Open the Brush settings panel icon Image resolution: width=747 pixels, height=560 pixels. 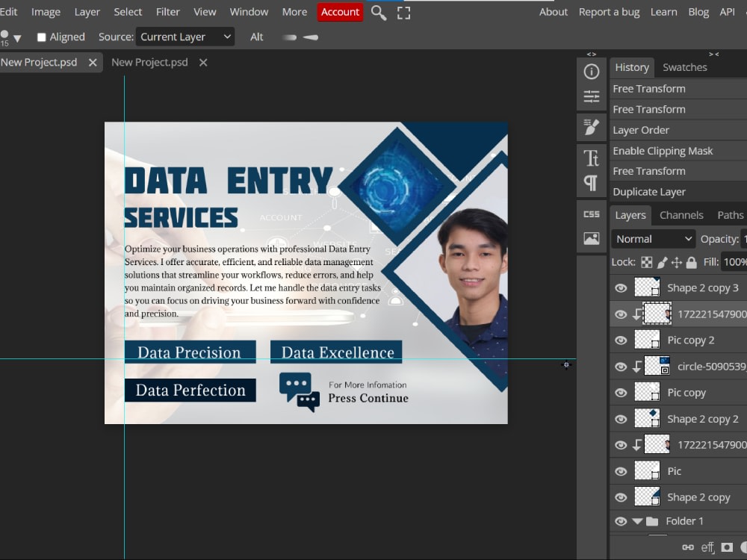pos(591,127)
